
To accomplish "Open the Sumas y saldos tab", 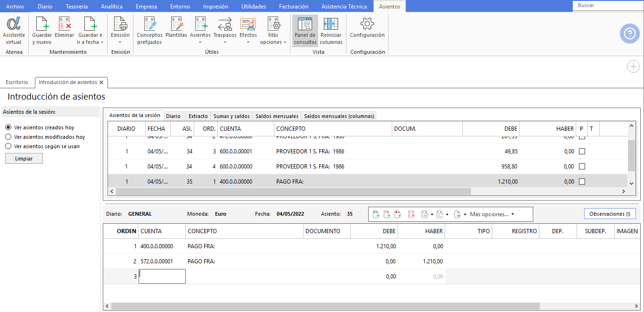I will (x=231, y=116).
